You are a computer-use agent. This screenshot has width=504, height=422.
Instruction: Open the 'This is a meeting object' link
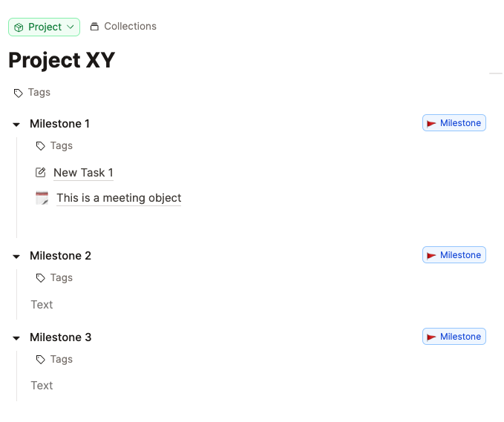click(x=119, y=198)
